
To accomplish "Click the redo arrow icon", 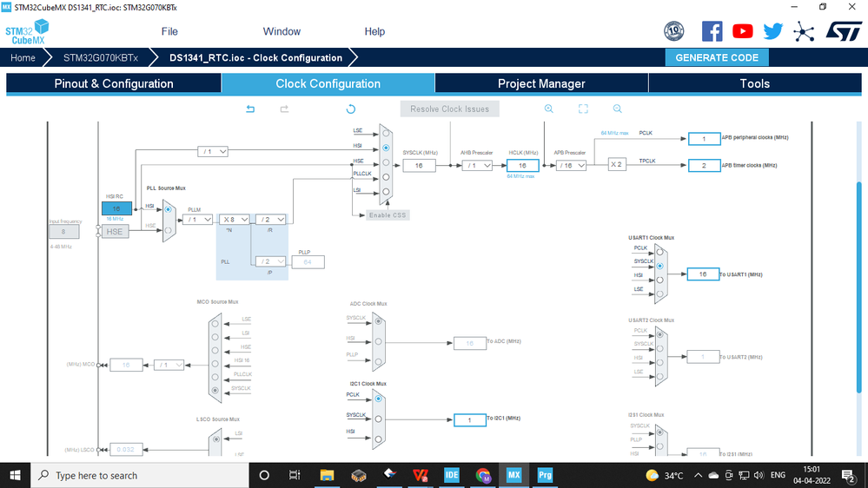I will point(284,109).
